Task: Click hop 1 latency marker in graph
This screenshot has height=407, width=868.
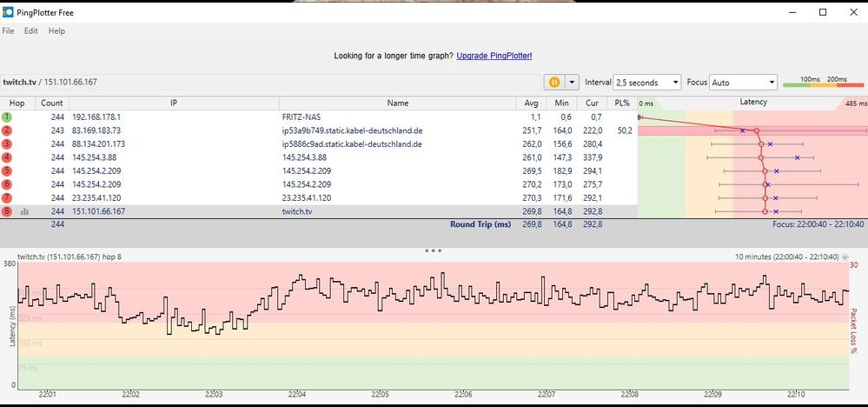Action: [639, 117]
